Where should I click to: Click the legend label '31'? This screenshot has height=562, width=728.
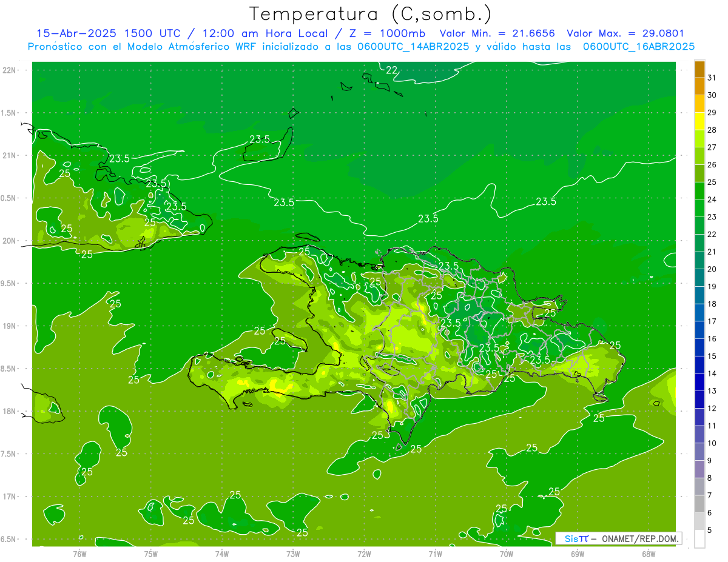(712, 78)
